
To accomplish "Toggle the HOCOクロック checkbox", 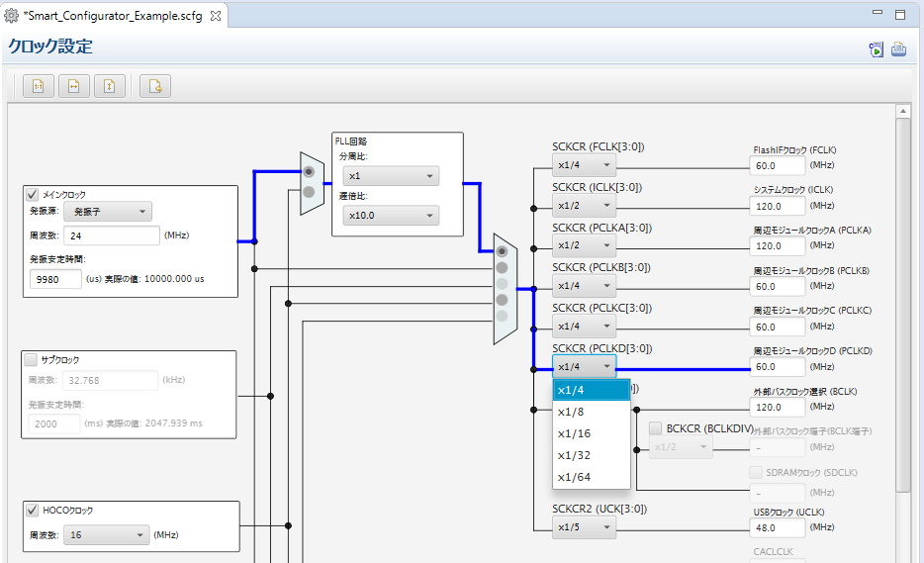I will (32, 511).
